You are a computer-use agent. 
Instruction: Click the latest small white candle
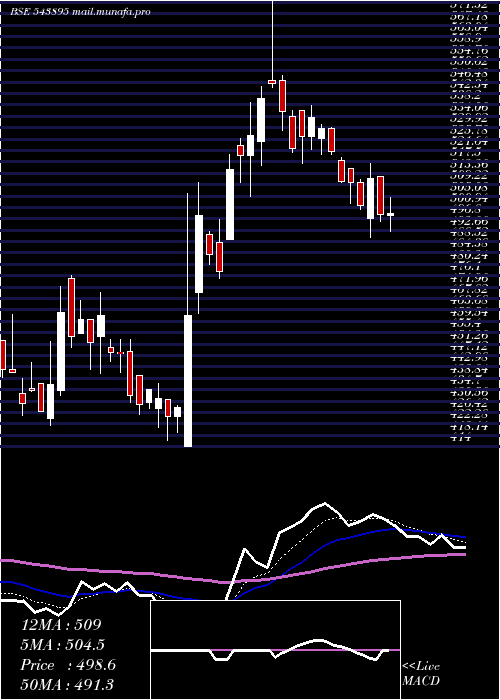pos(390,215)
